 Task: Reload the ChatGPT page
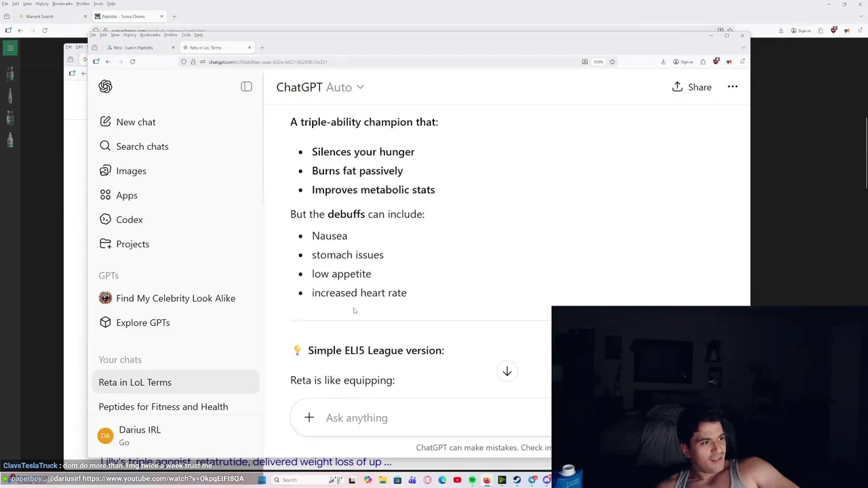point(132,62)
